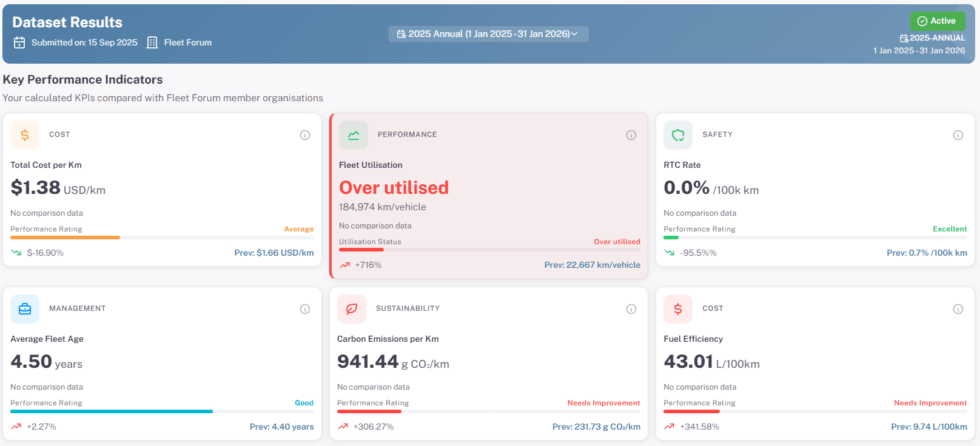Screen dimensions: 980x446
Task: Click the 941.44 g CO₂/km value
Action: point(393,362)
